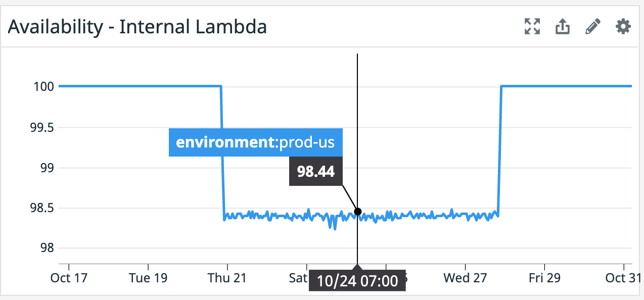Edit the widget using the pencil icon
The height and width of the screenshot is (300, 644).
[x=592, y=26]
